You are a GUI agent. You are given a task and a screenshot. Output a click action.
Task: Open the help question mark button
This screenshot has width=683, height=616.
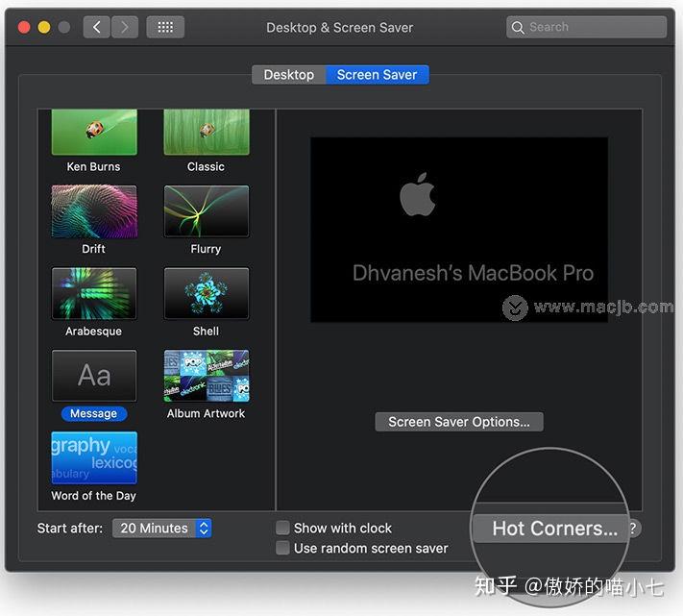(x=633, y=528)
